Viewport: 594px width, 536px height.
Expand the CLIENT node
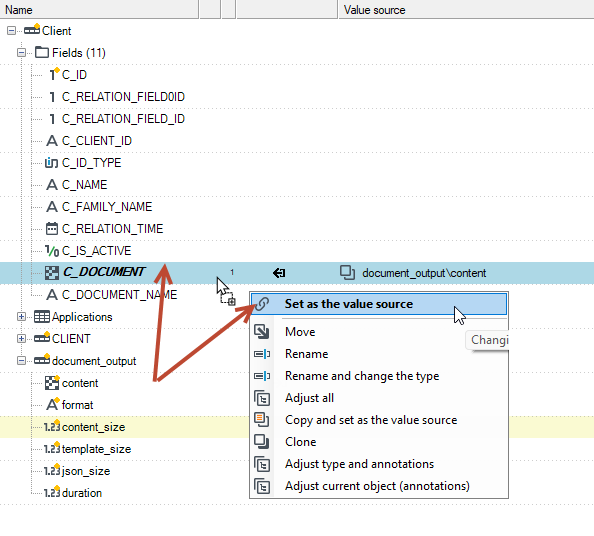click(x=22, y=339)
